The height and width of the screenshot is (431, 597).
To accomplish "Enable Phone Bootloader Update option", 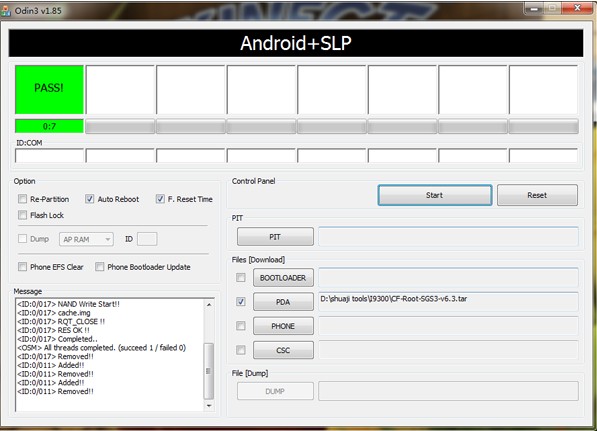I will pyautogui.click(x=99, y=267).
